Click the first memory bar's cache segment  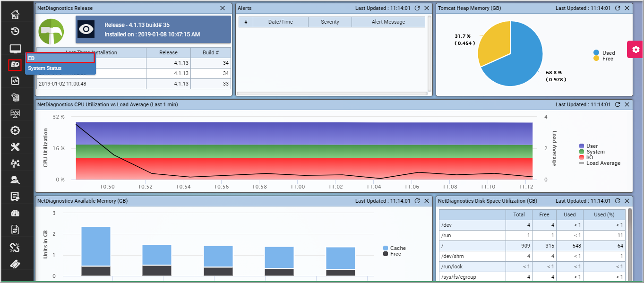[96, 246]
